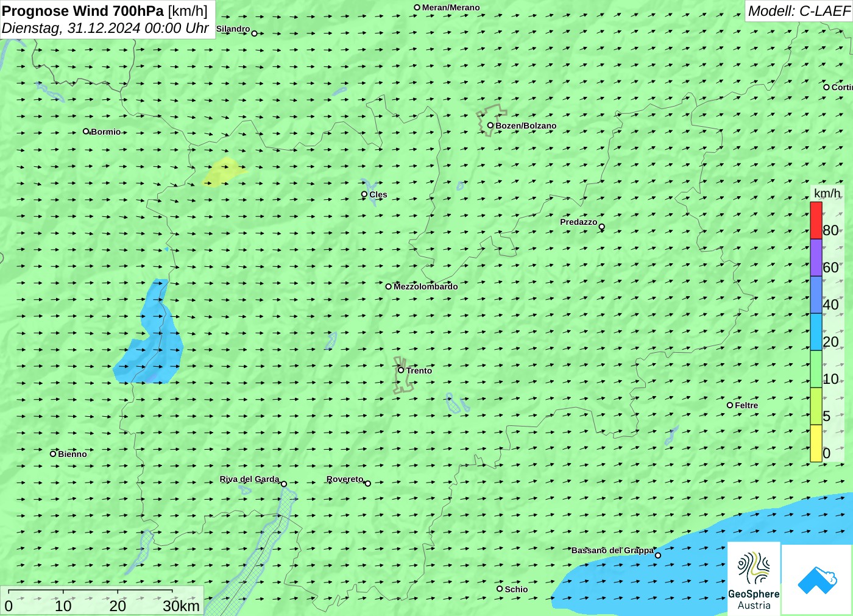Click the 'Riva del Garda' label
This screenshot has width=853, height=616.
[250, 479]
